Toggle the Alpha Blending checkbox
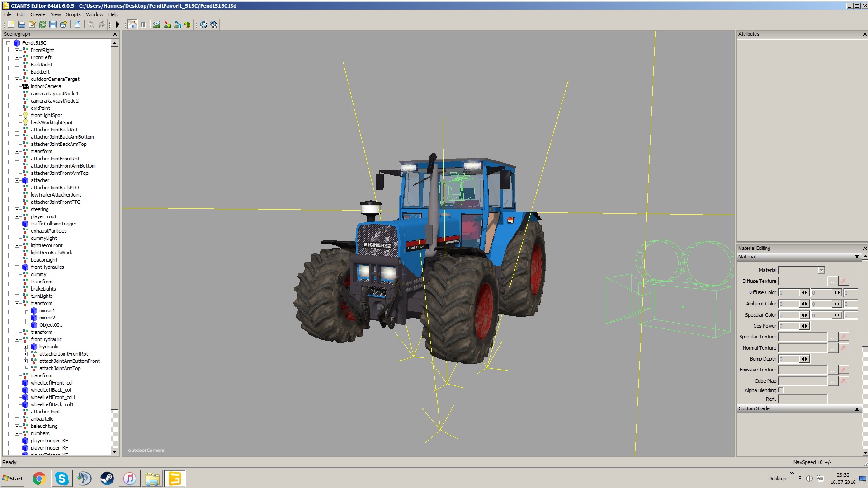This screenshot has height=488, width=868. coord(781,390)
